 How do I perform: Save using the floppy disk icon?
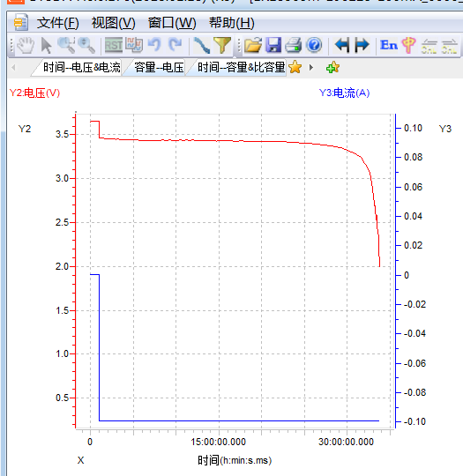coord(273,46)
